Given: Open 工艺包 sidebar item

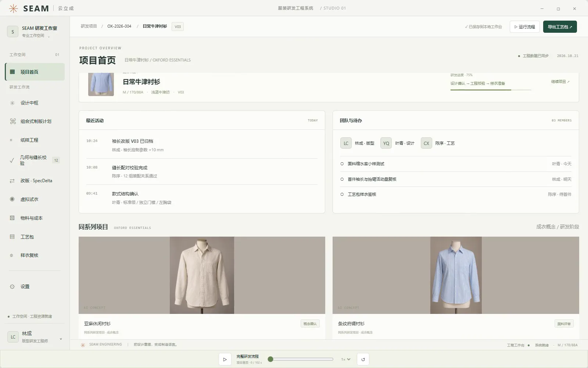Looking at the screenshot, I should tap(35, 237).
